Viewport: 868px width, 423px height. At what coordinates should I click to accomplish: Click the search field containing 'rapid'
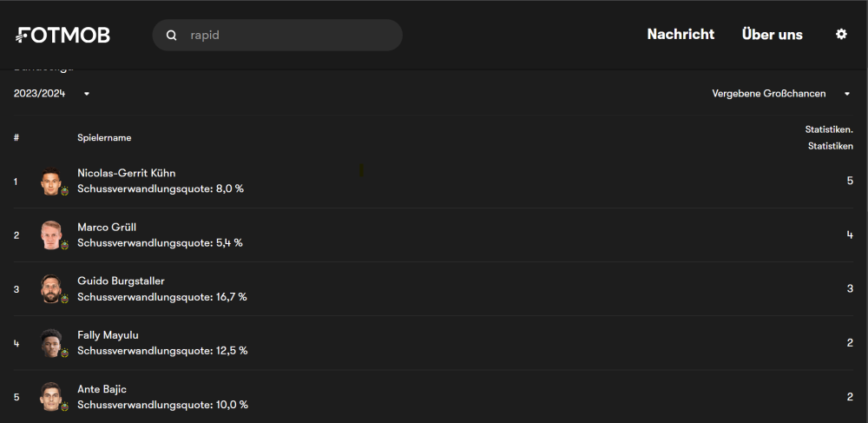point(286,36)
